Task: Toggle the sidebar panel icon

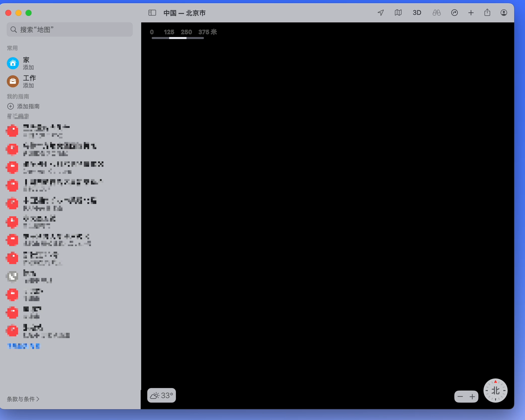Action: [x=152, y=13]
